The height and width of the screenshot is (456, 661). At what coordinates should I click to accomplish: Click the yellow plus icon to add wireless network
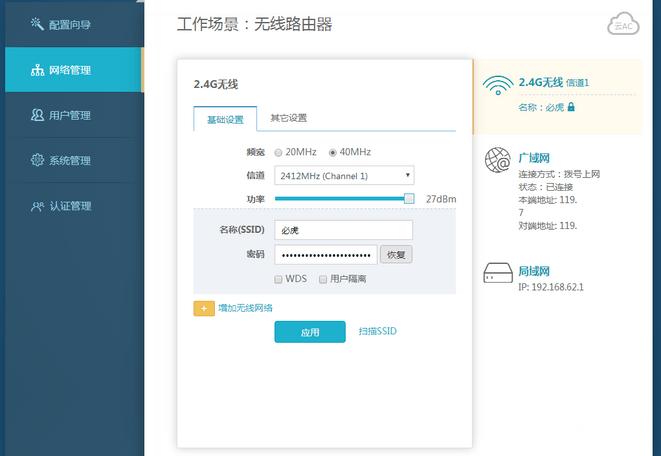[204, 308]
